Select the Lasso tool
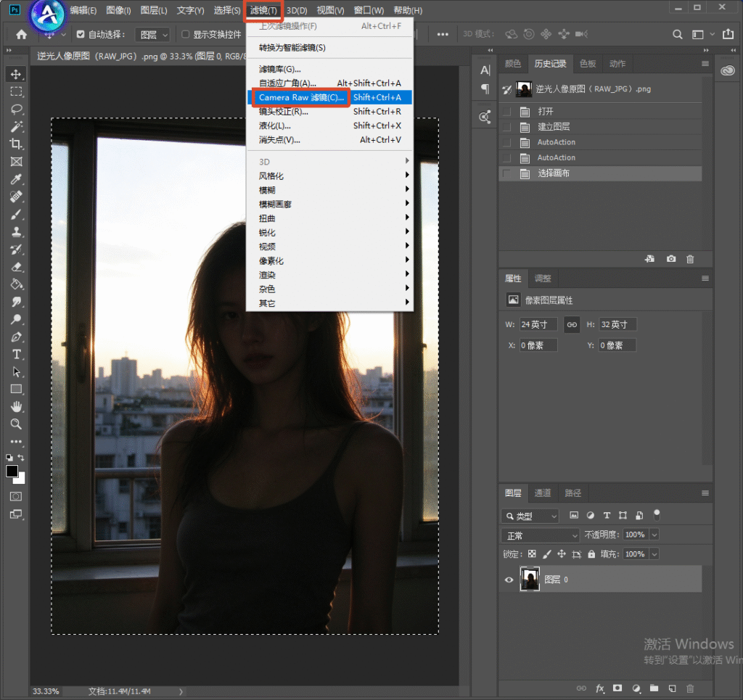The width and height of the screenshot is (743, 700). (16, 110)
